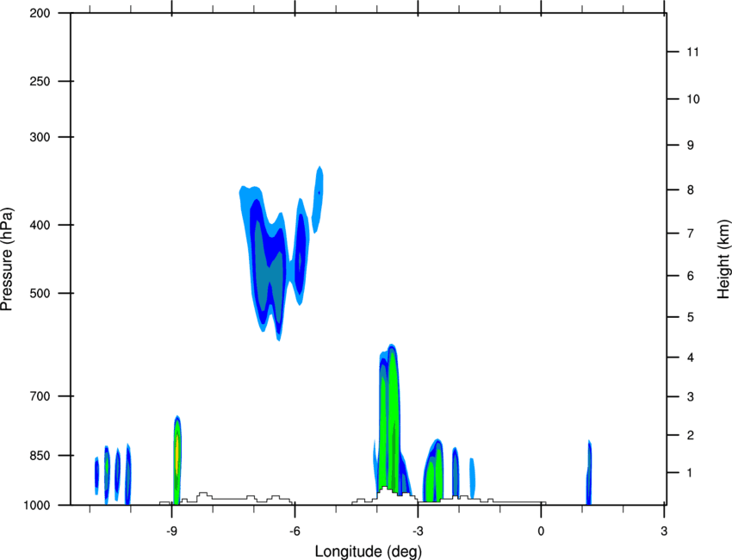Image resolution: width=732 pixels, height=560 pixels.
Task: Select the 500 pressure tick label
Action: coord(40,293)
